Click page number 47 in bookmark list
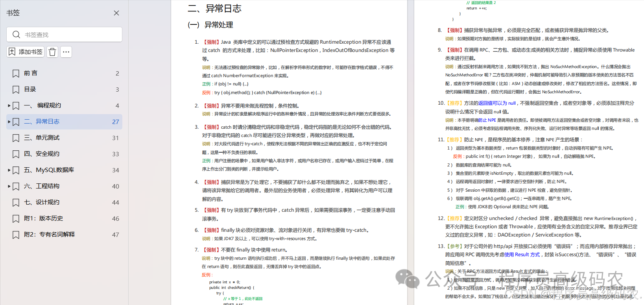The height and width of the screenshot is (305, 644). (116, 235)
